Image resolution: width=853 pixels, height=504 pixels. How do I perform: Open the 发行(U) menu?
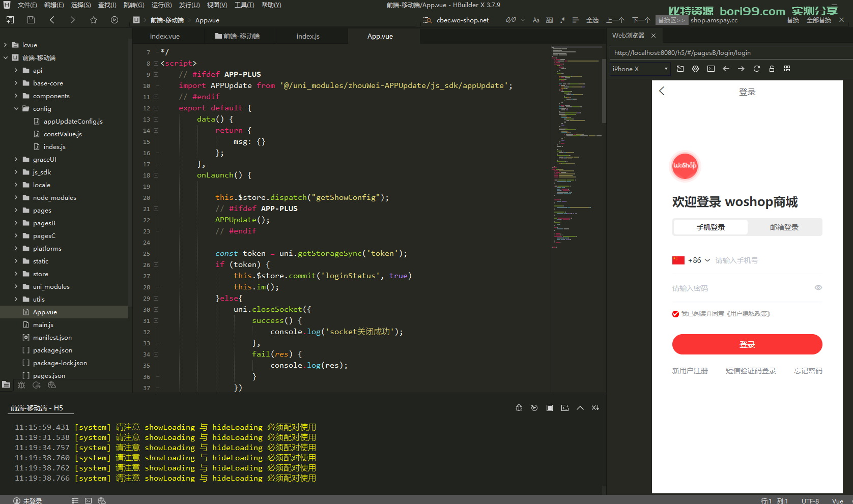189,5
